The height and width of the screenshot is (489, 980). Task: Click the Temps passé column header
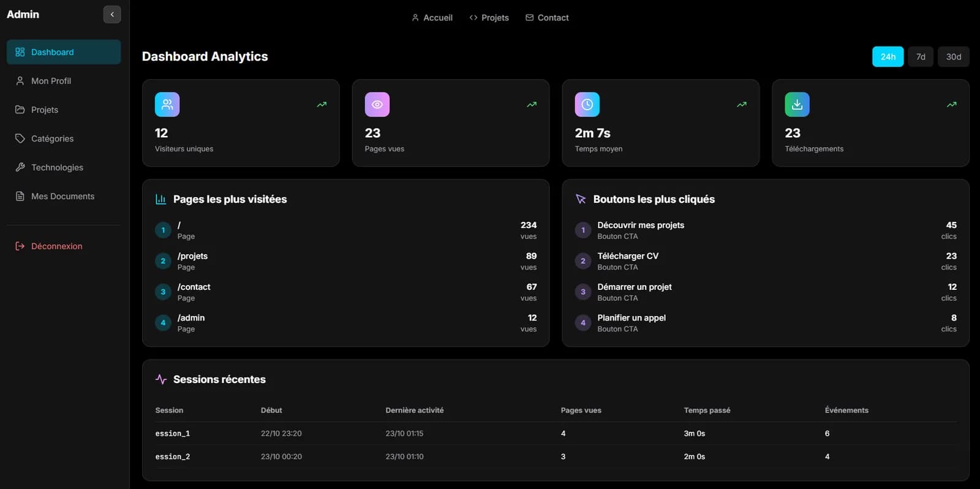pos(707,410)
